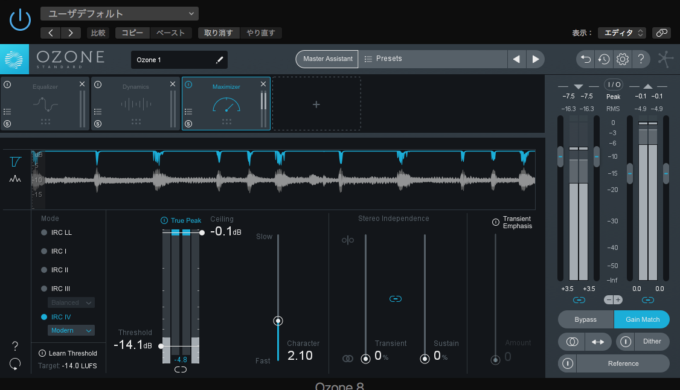Click Maximizer help question mark bottom left
The height and width of the screenshot is (390, 680).
(15, 346)
